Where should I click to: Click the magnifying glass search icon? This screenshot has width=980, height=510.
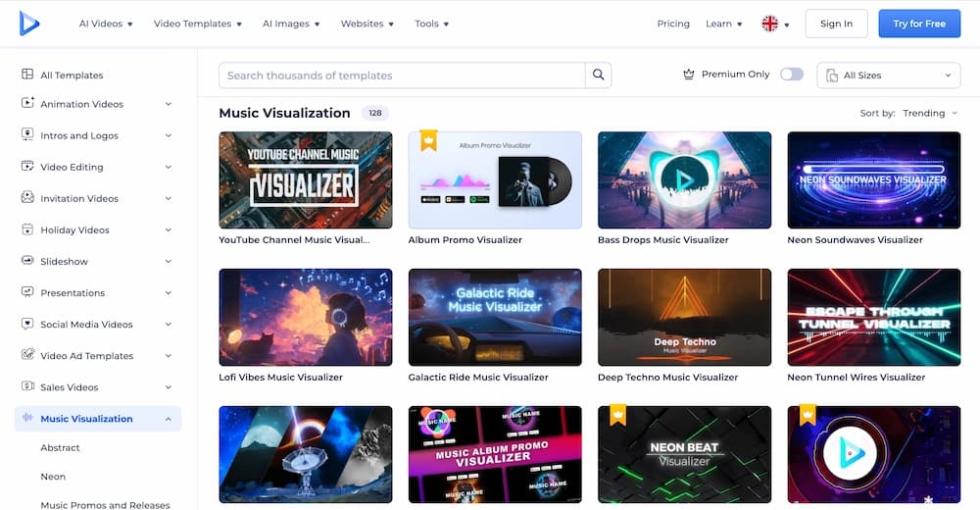598,76
